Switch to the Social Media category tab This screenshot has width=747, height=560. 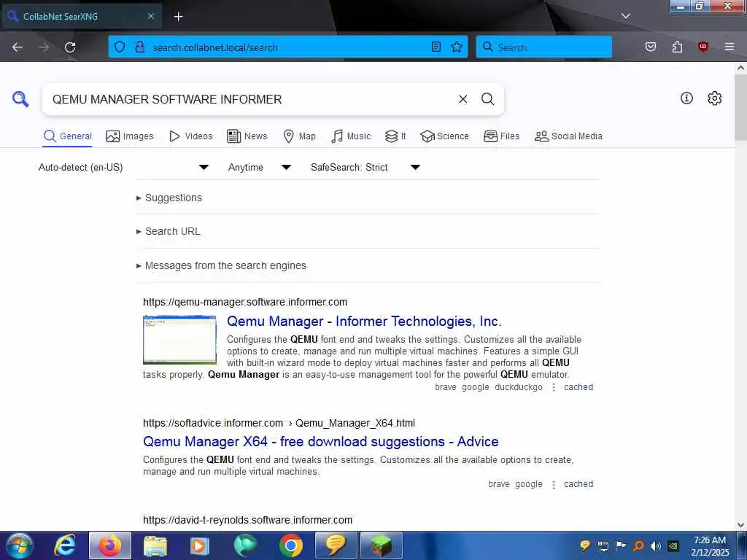568,136
